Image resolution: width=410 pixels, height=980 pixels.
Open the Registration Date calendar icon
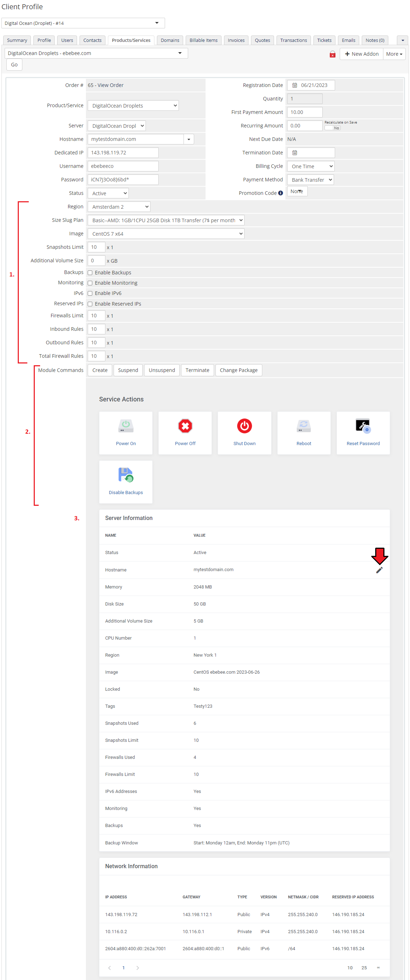294,85
